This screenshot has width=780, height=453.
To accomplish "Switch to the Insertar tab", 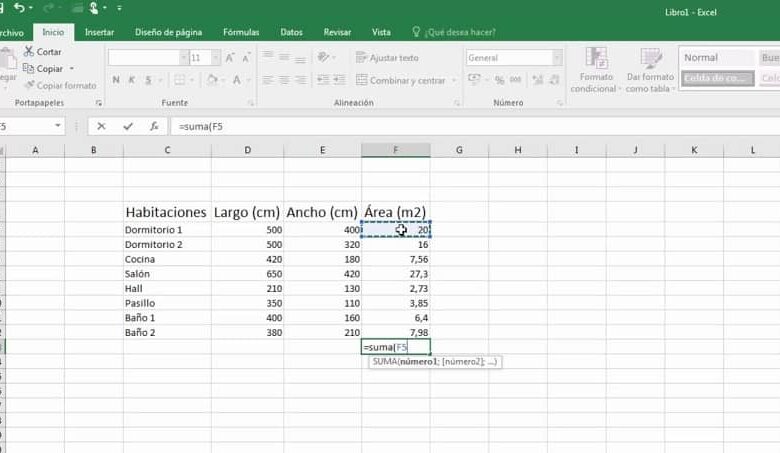I will [x=99, y=32].
